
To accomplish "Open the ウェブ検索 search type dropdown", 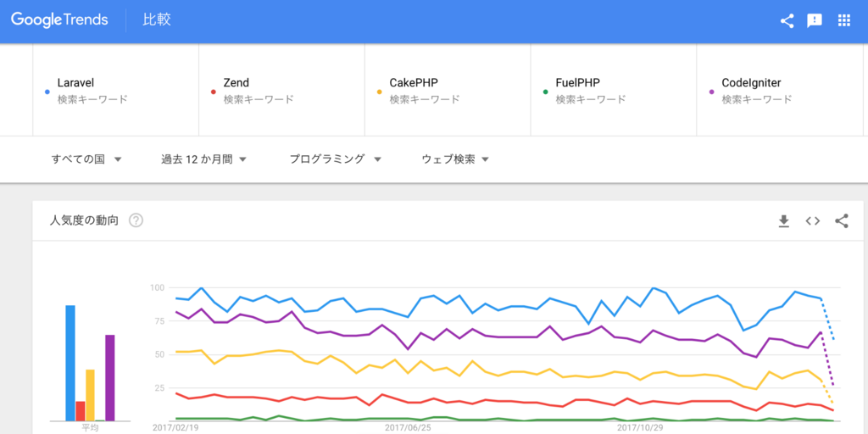I will tap(455, 159).
